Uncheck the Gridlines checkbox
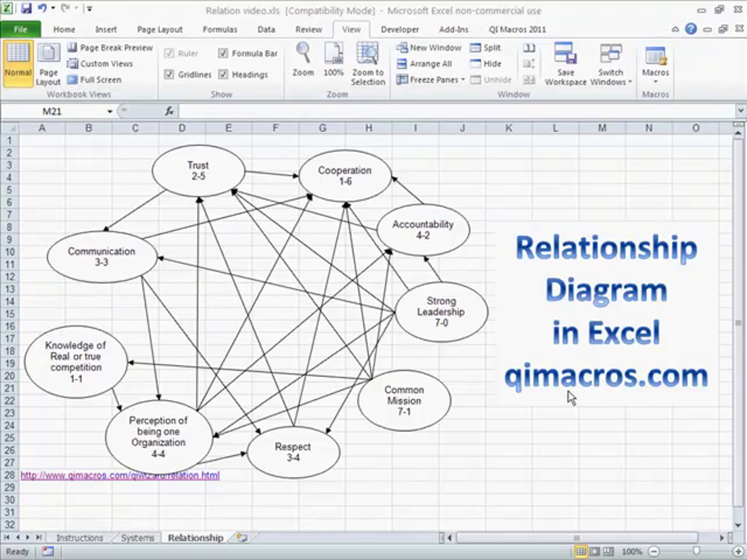Screen dimensions: 747x560 coord(169,74)
